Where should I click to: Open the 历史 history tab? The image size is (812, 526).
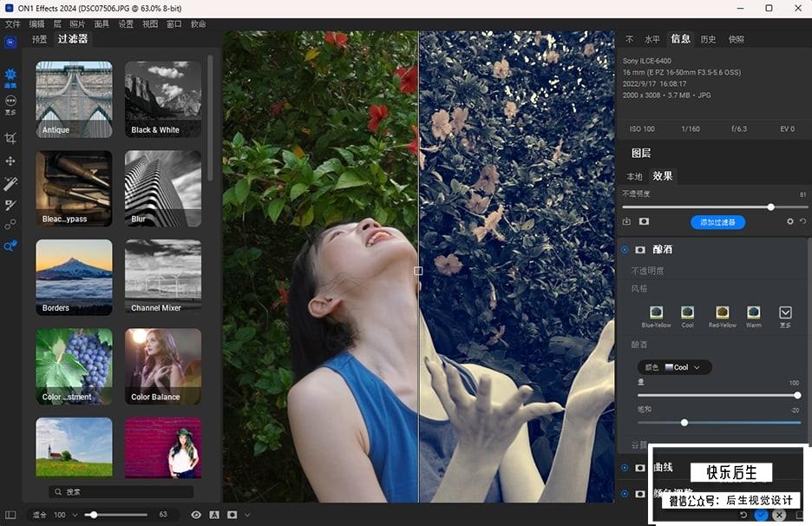point(708,39)
